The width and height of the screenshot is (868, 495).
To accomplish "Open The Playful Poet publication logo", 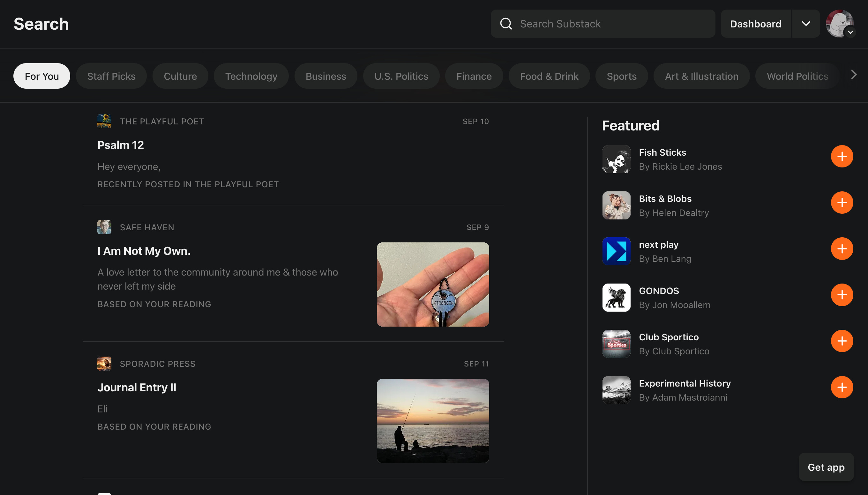I will coord(104,122).
